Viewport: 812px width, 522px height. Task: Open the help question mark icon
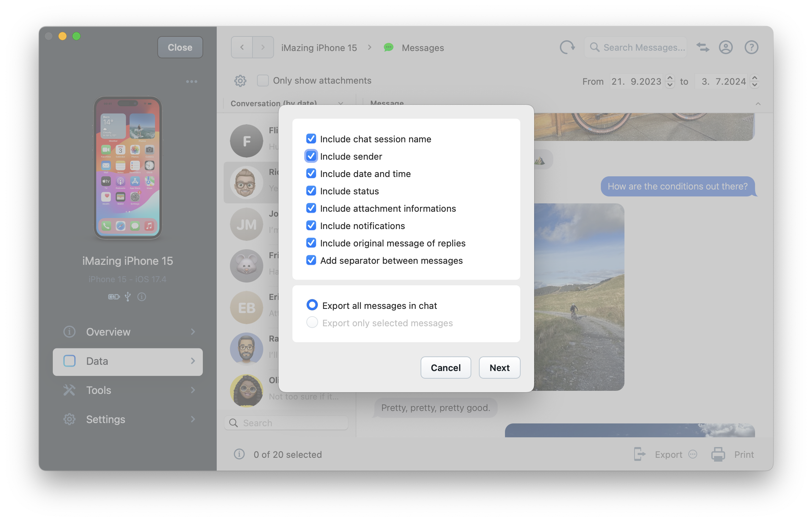point(751,47)
